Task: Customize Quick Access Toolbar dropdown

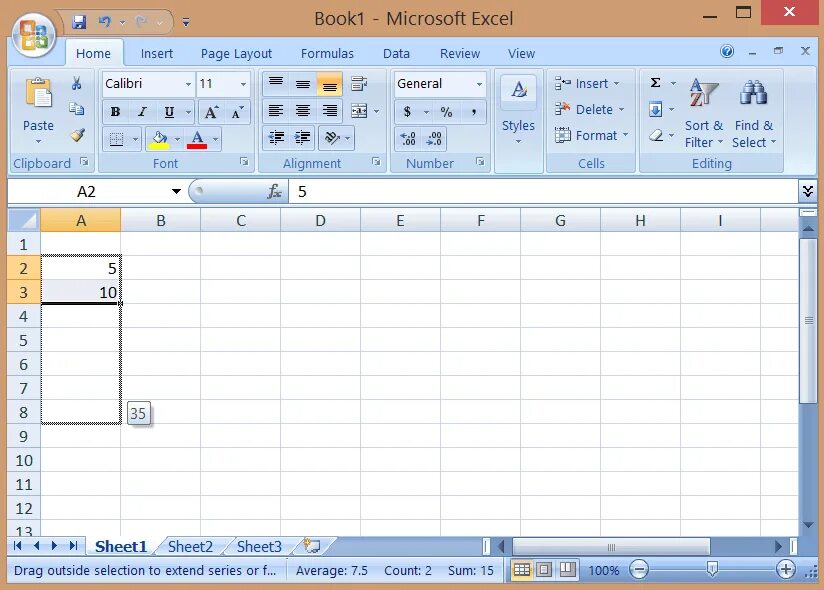Action: pyautogui.click(x=186, y=22)
